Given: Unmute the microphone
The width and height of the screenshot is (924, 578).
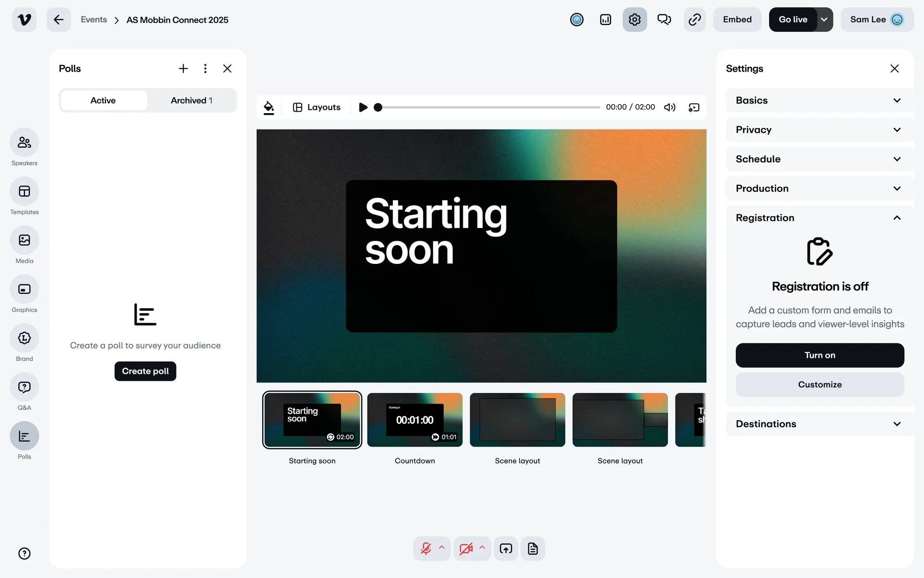Looking at the screenshot, I should click(x=426, y=549).
